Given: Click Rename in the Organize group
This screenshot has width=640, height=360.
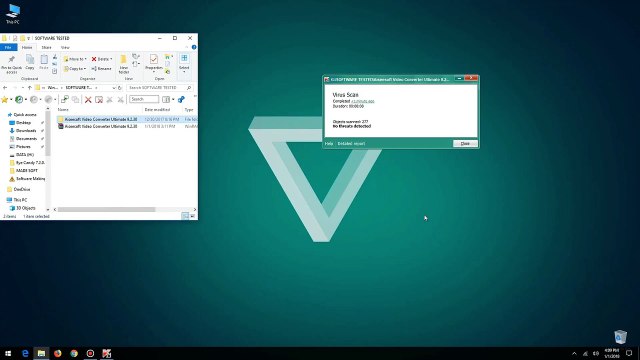Looking at the screenshot, I should click(x=102, y=69).
